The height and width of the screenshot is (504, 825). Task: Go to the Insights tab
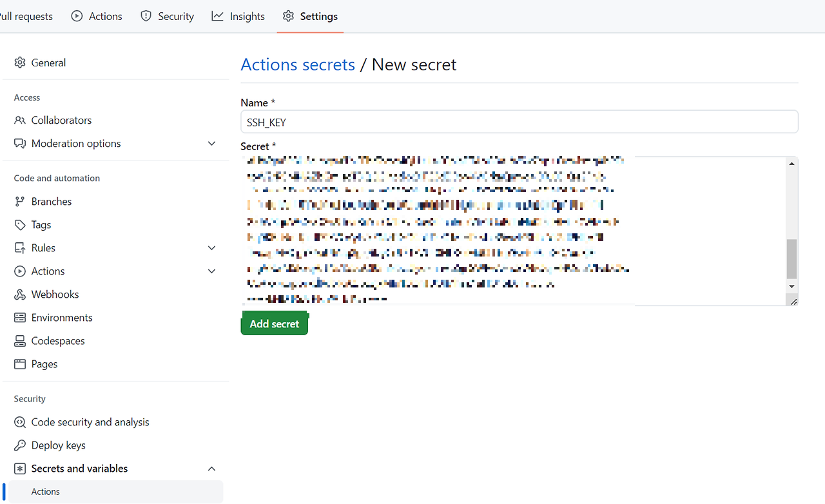(238, 16)
